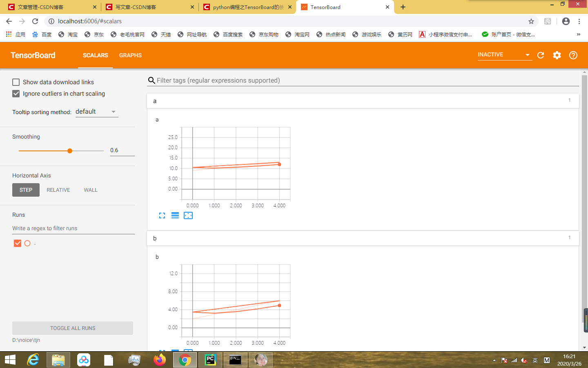Click the taskbar clock 16:21
Viewport: 588px width, 368px height.
click(569, 360)
